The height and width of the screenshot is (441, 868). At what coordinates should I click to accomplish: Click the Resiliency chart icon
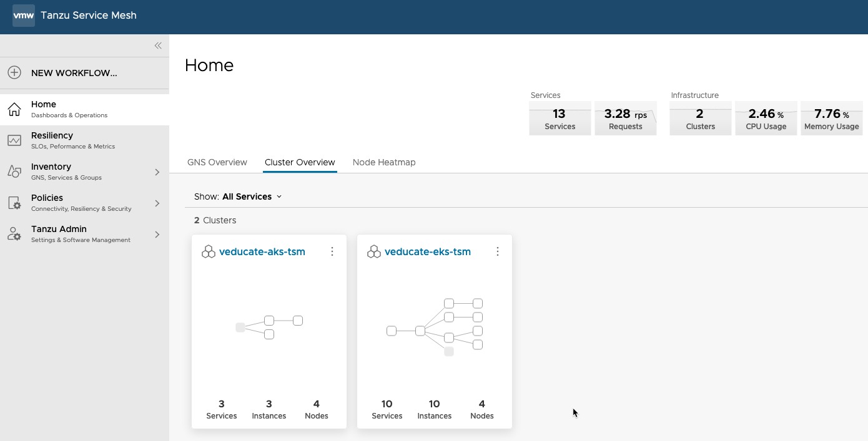click(x=14, y=140)
